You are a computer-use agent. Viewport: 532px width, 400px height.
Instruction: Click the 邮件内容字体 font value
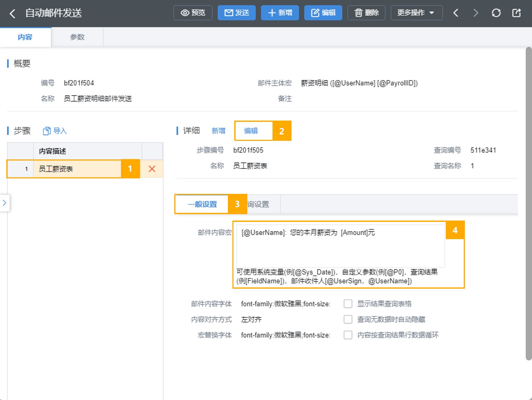pyautogui.click(x=286, y=304)
